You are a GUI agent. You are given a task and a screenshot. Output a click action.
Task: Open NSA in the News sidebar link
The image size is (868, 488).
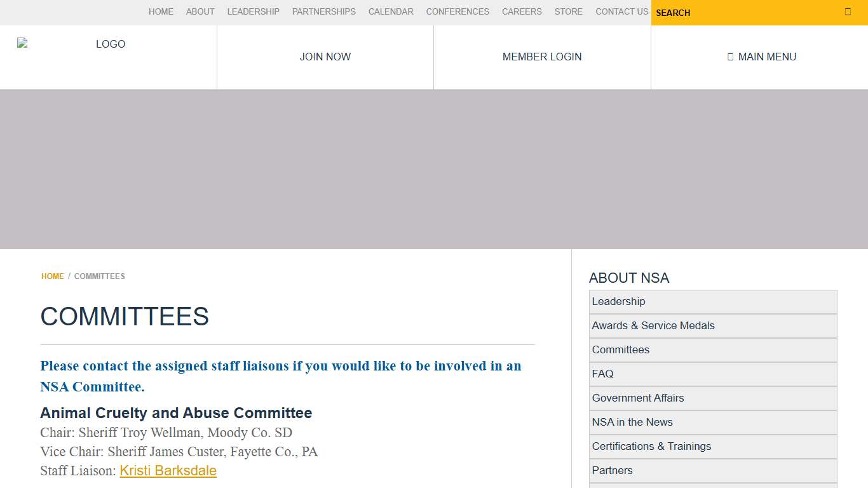pos(632,422)
